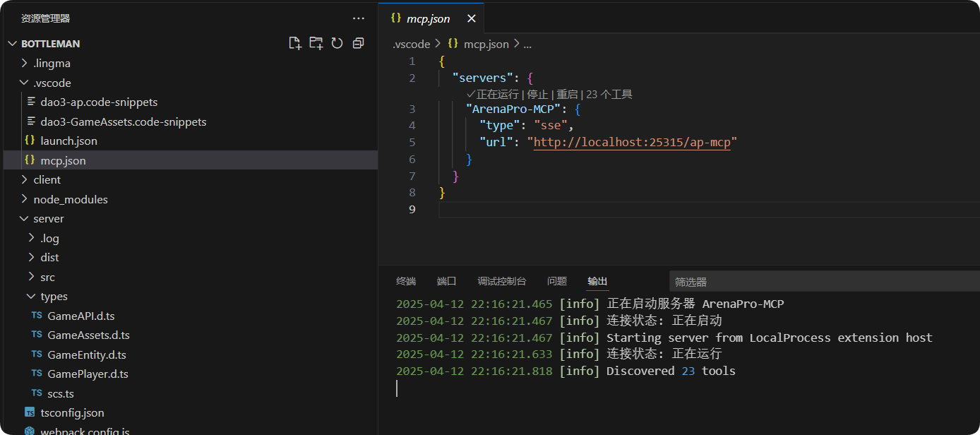Open GameAPI.d.ts TypeScript file
This screenshot has width=980, height=435.
click(x=80, y=316)
